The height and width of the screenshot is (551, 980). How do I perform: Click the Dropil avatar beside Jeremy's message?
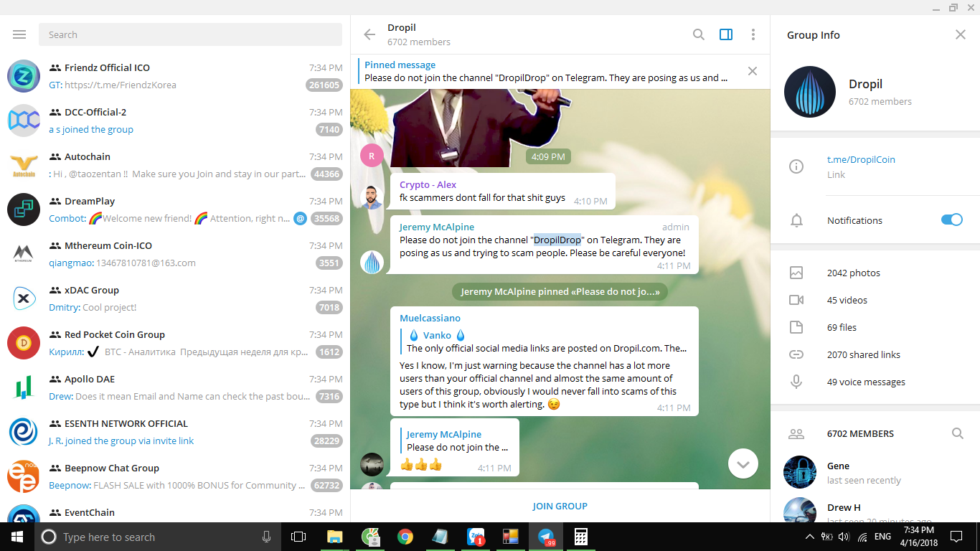pos(372,263)
